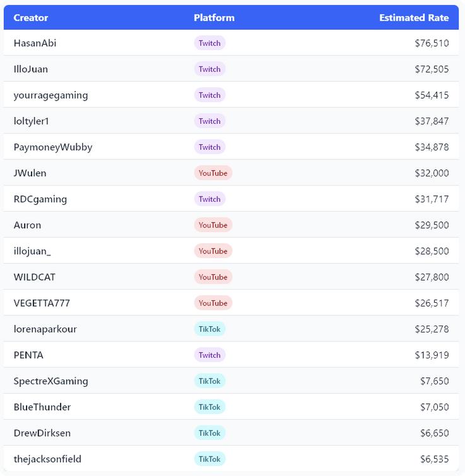Click RDCgaming's $31,717 rate

[432, 199]
